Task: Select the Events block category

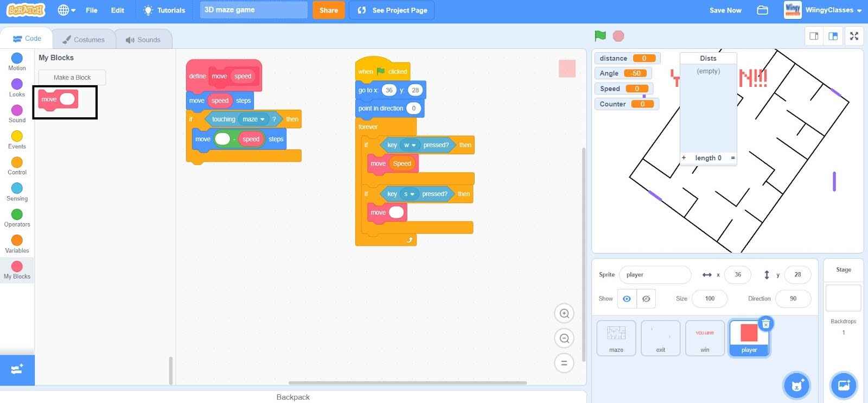Action: click(17, 140)
